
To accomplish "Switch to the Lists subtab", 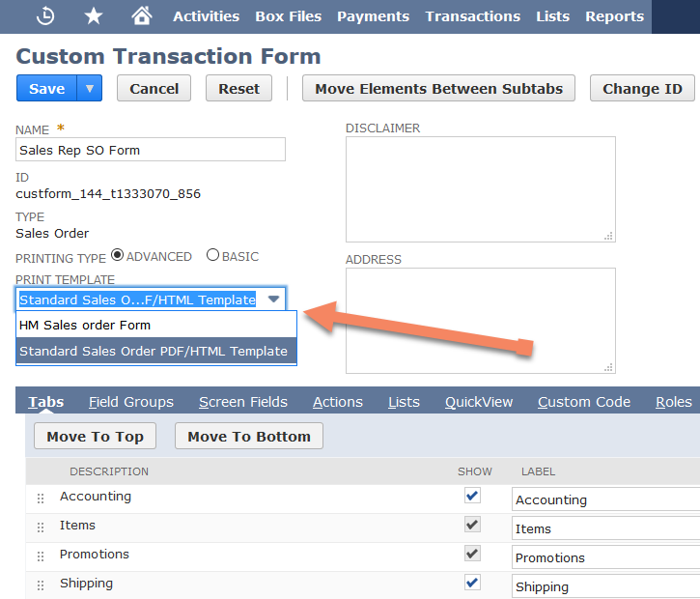I will [x=404, y=402].
